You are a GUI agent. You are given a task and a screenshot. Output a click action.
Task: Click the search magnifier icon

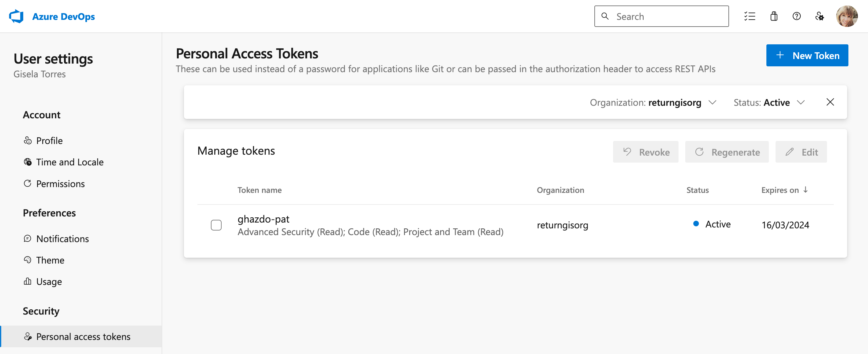[605, 17]
